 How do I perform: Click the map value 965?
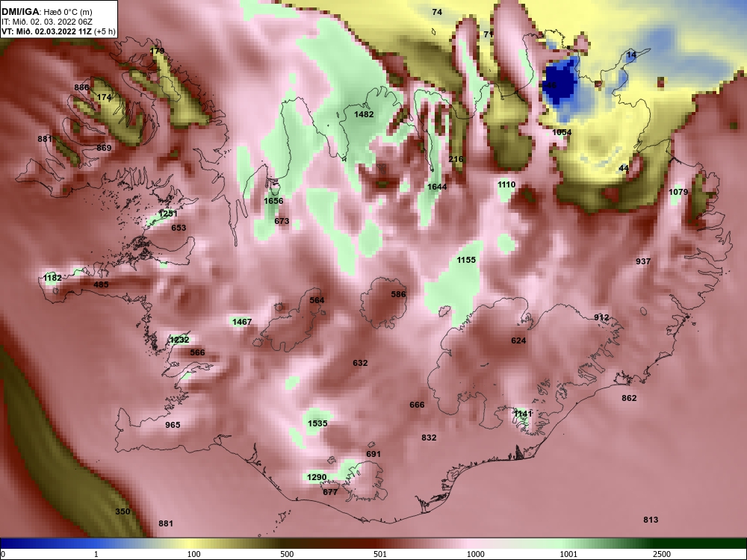point(173,425)
